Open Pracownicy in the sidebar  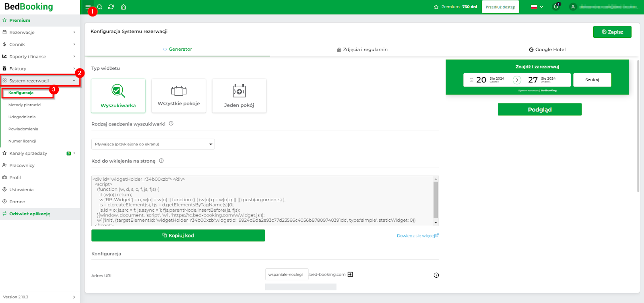click(40, 165)
